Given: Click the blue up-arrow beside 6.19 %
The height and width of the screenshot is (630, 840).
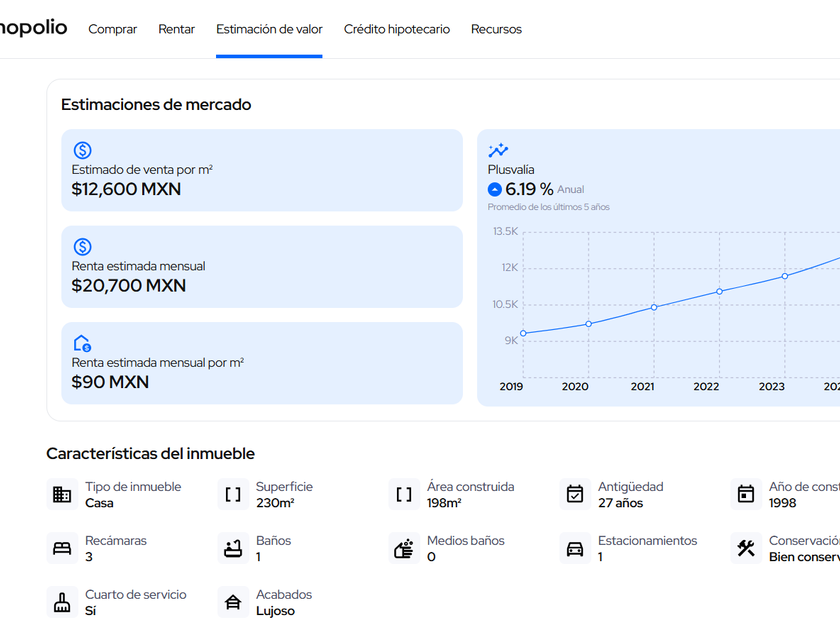Looking at the screenshot, I should pos(495,190).
